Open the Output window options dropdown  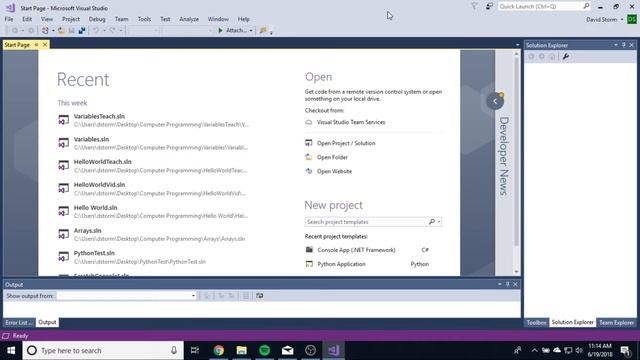tap(500, 284)
